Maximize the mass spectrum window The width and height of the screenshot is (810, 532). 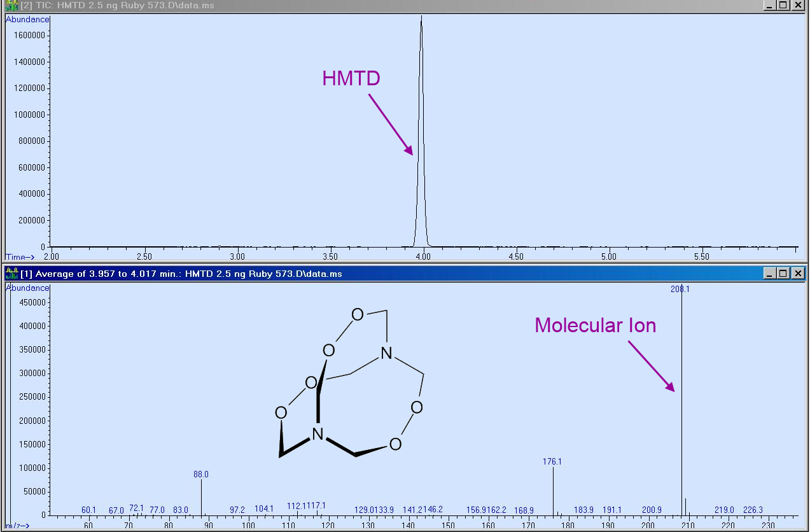click(781, 273)
